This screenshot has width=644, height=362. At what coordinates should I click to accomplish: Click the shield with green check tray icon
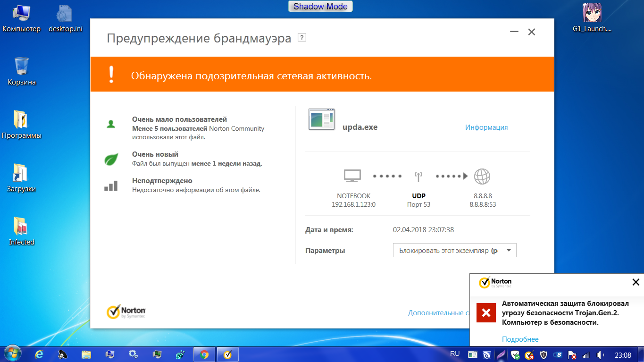tap(515, 354)
